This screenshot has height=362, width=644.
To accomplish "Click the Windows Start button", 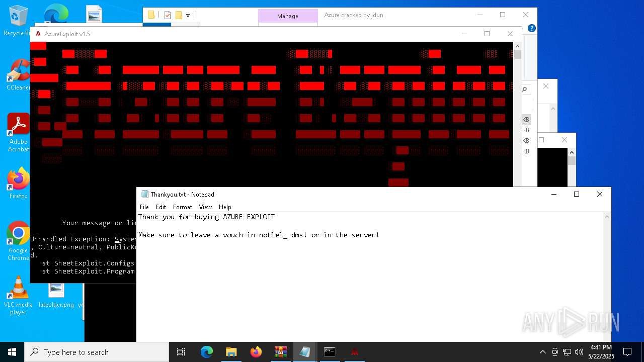I will click(x=12, y=352).
